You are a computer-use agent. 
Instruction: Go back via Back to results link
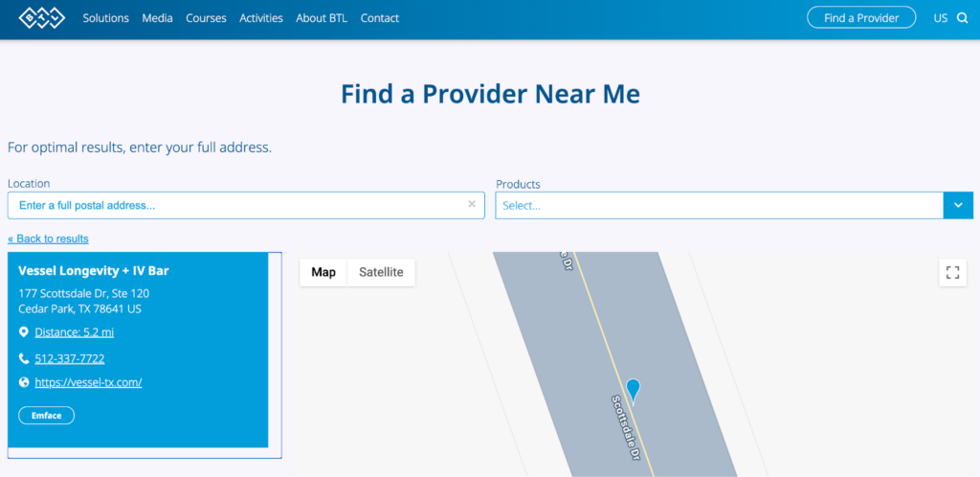48,238
